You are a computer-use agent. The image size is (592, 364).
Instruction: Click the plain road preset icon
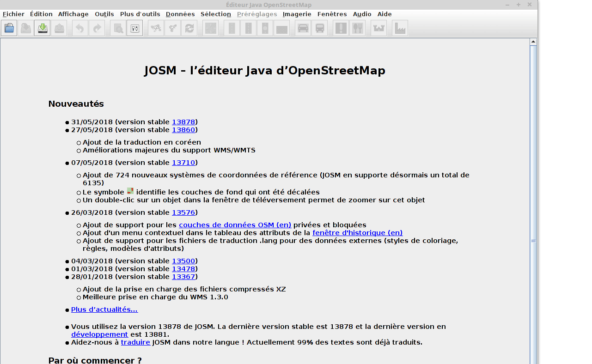tap(232, 28)
